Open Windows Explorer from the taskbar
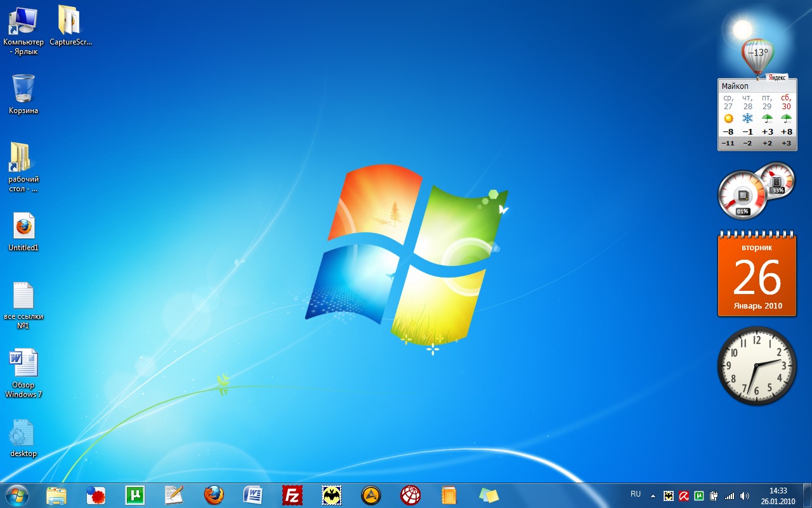 [x=56, y=495]
